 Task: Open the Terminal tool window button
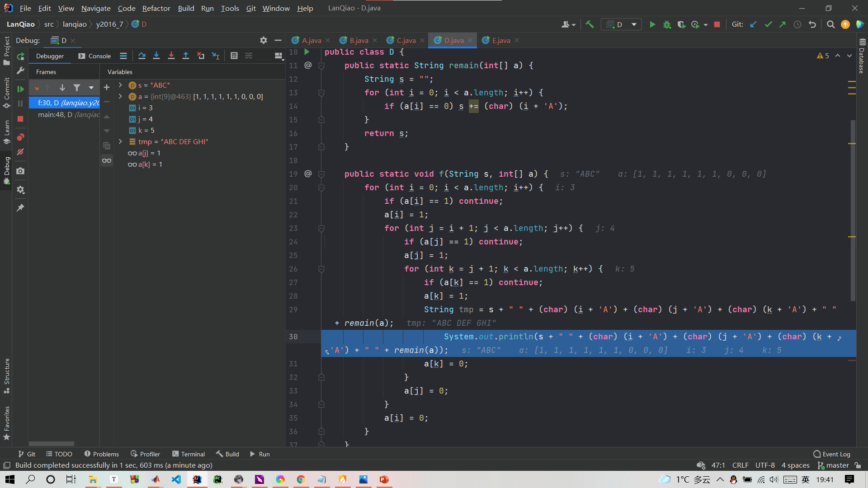tap(189, 454)
